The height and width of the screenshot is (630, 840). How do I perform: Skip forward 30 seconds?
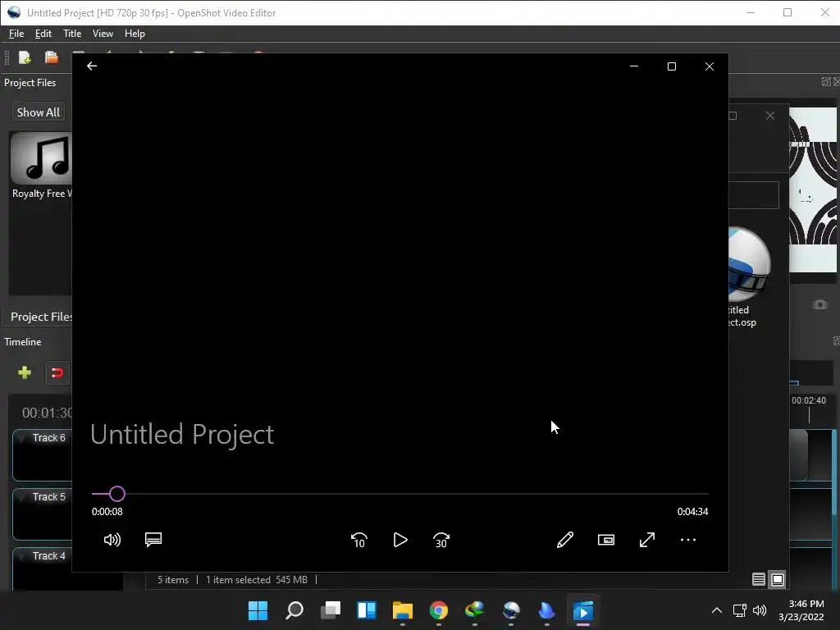(441, 540)
